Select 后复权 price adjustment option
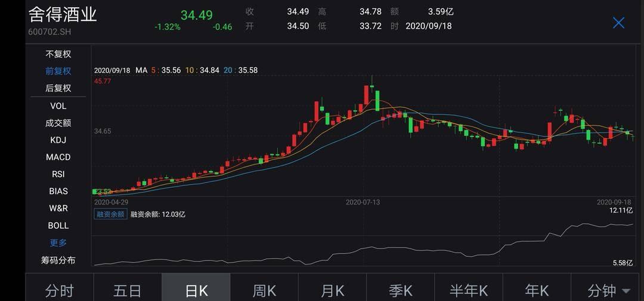Viewport: 644px width, 301px height. pyautogui.click(x=58, y=88)
